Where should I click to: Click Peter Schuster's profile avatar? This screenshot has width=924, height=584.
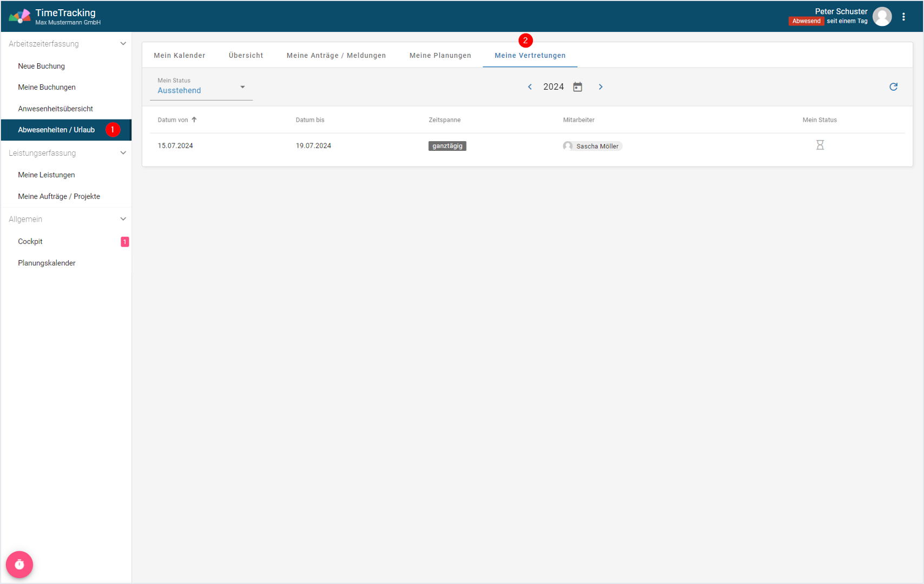882,17
